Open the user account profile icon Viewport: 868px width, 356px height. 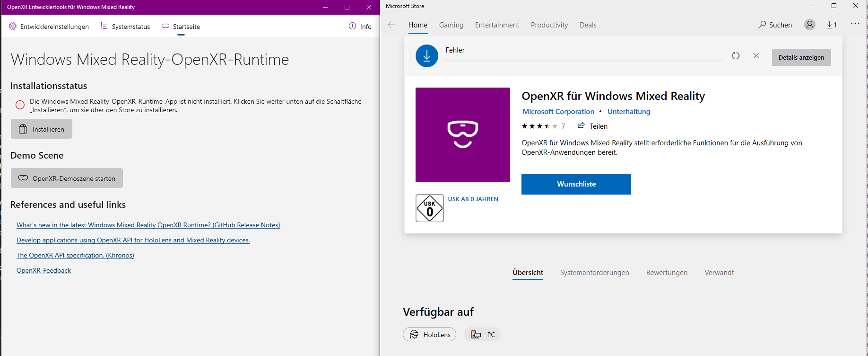pos(810,25)
